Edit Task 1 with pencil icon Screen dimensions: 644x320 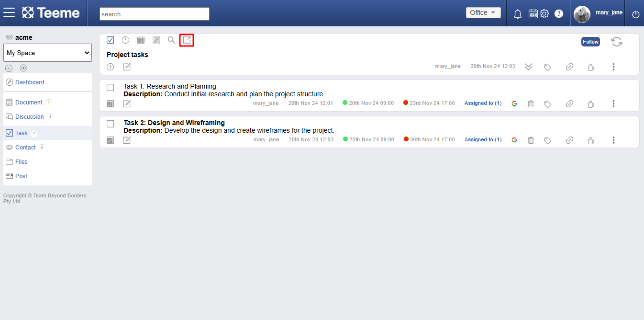(x=127, y=103)
